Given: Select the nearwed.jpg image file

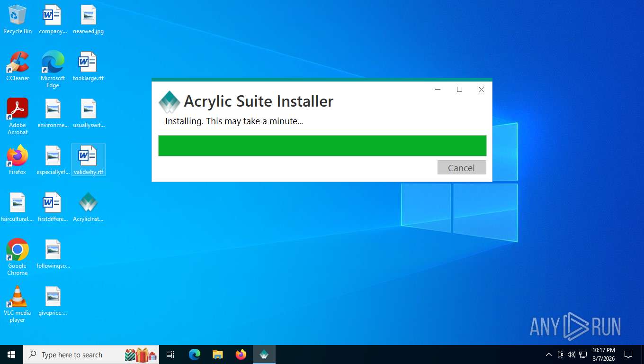Looking at the screenshot, I should pos(88,20).
